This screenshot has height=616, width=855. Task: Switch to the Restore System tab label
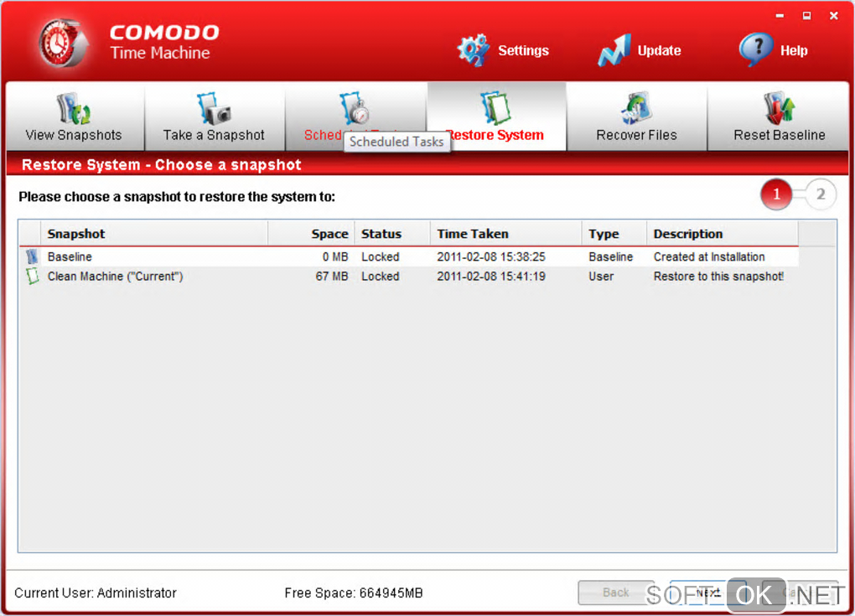coord(497,135)
